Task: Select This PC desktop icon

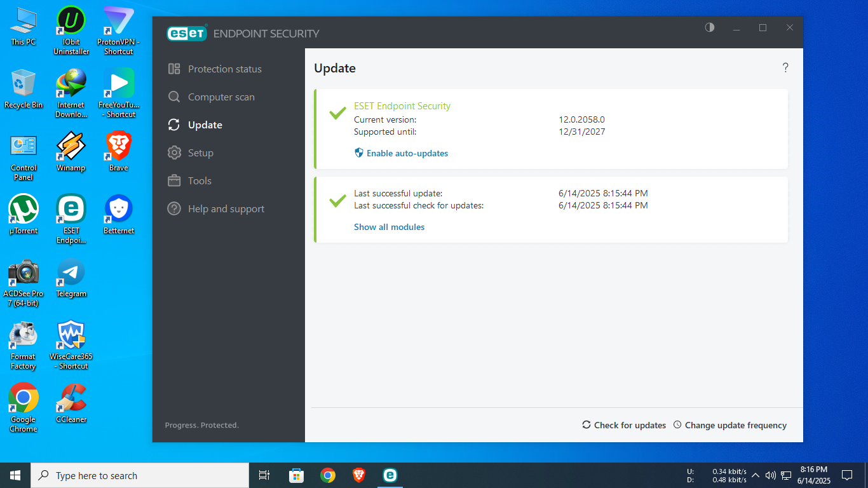Action: pyautogui.click(x=24, y=27)
